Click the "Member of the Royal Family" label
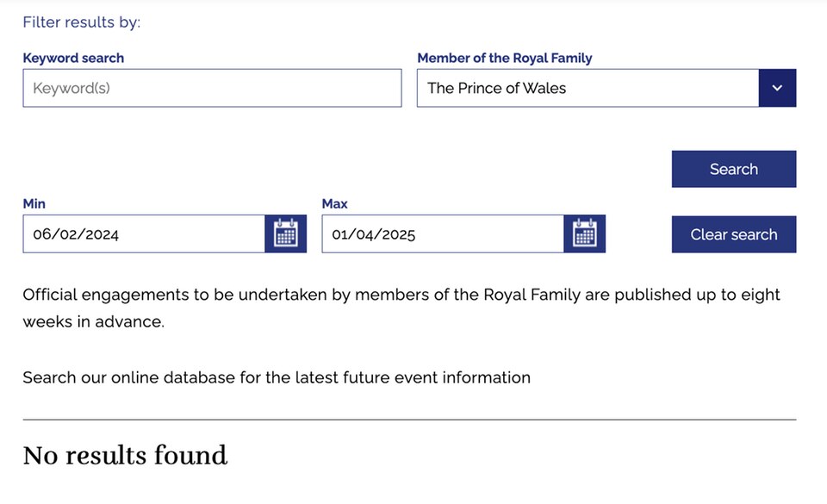The image size is (827, 504). [x=505, y=59]
